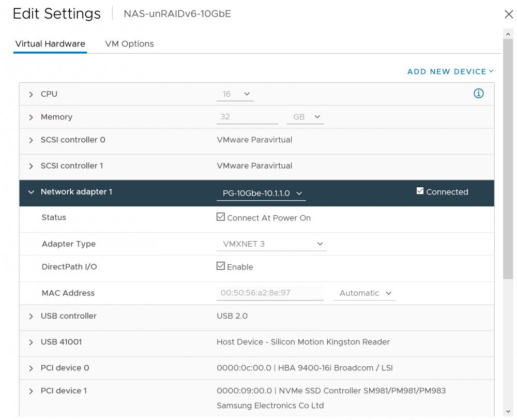Click the 'MAC Address' label
The image size is (517, 420).
[x=68, y=293]
